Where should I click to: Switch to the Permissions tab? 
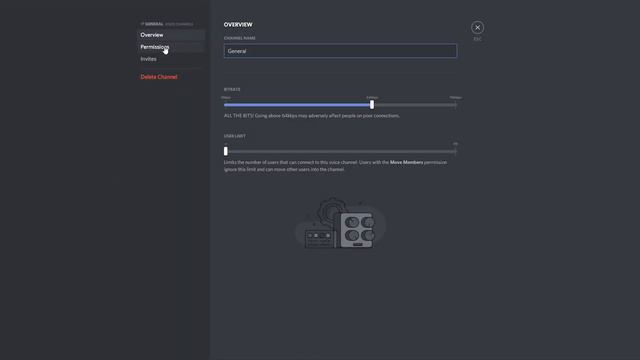[171, 47]
